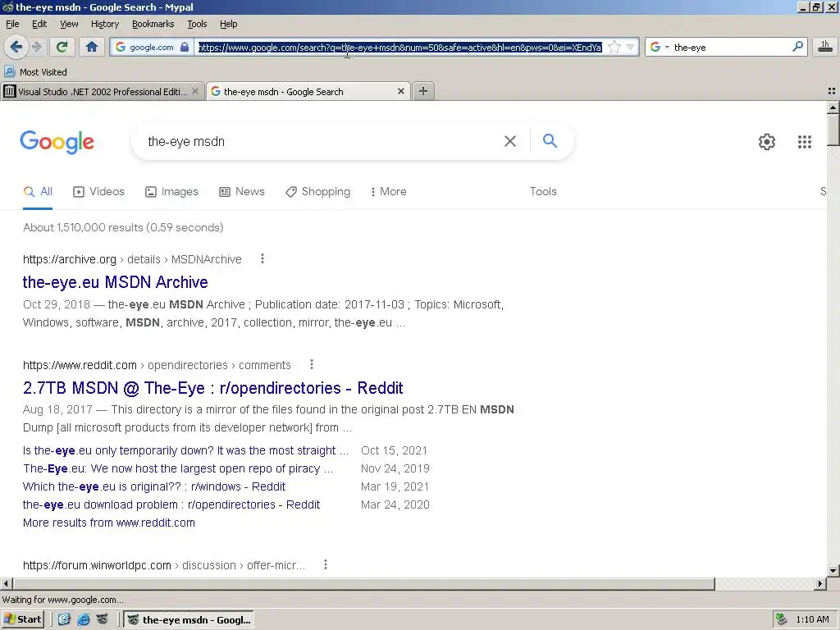
Task: Open 'the-eye.eu download problem' link
Action: point(171,504)
